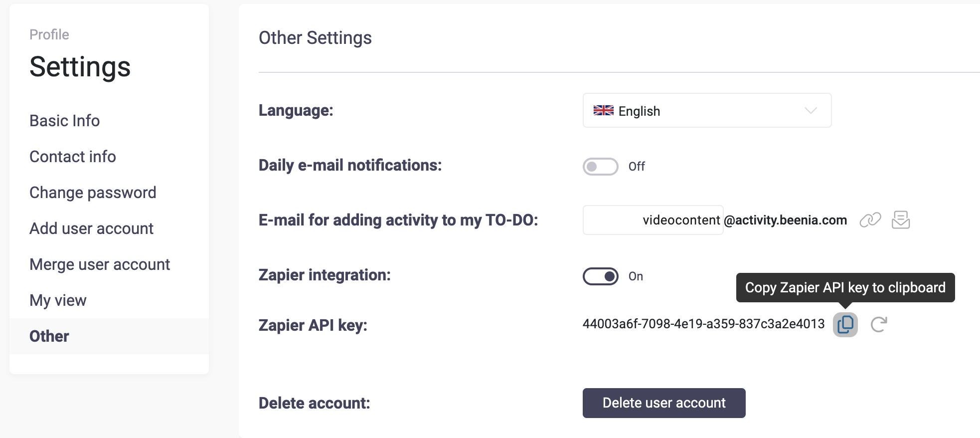Screen dimensions: 980x438
Task: Select Add user account
Action: (92, 228)
